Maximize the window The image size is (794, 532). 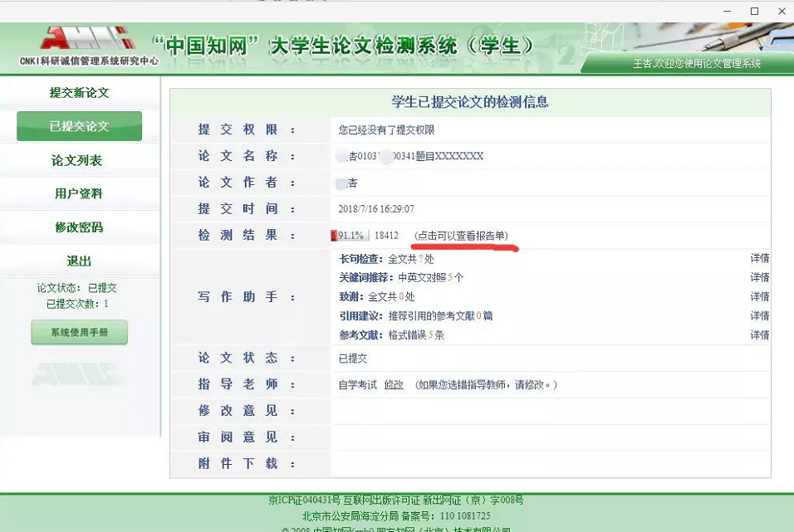point(754,11)
